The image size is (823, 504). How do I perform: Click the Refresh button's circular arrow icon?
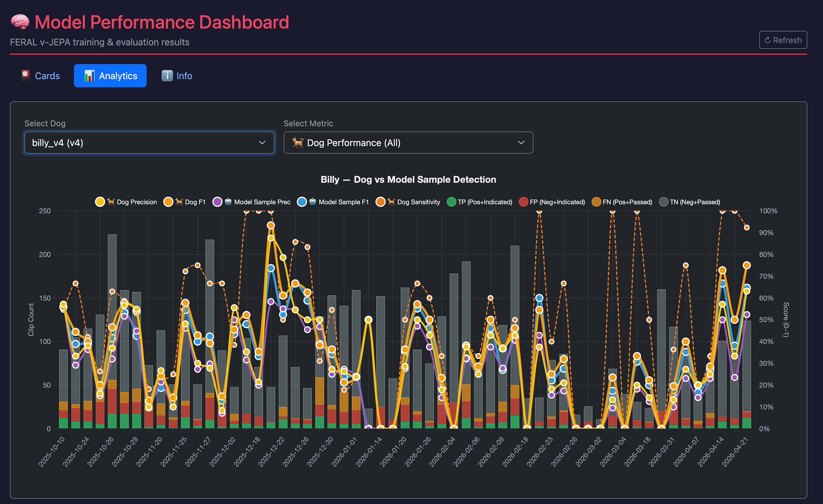(x=767, y=40)
